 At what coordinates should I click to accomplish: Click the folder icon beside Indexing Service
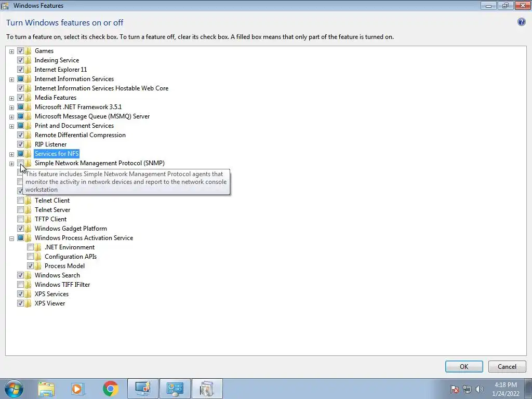(x=28, y=60)
